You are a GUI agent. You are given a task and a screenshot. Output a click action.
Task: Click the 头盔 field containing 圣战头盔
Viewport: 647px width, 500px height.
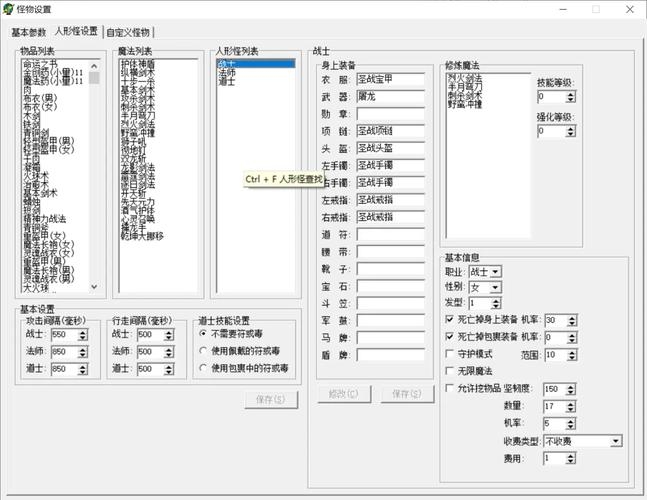[x=390, y=148]
